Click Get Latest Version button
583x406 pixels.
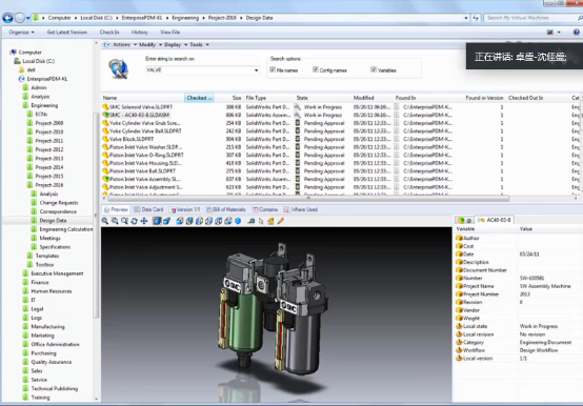tap(67, 32)
